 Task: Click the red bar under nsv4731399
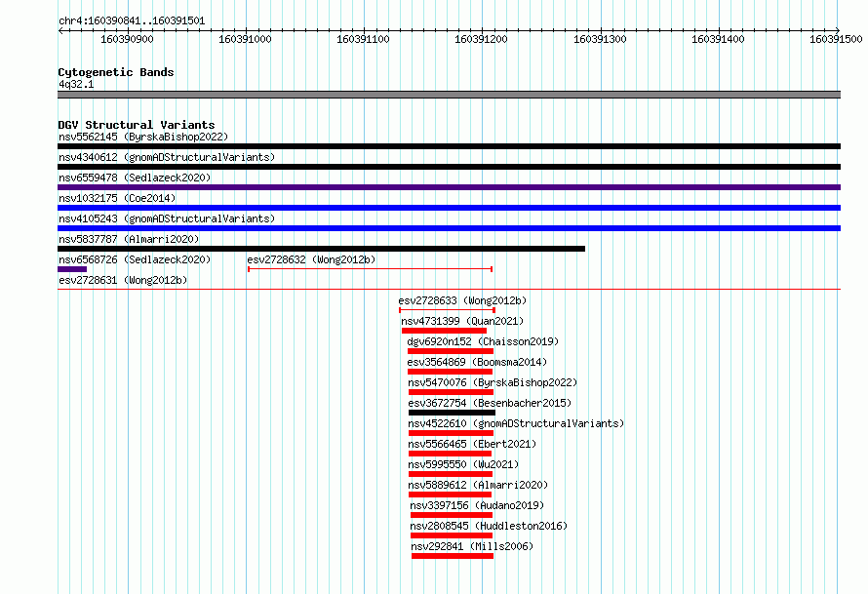click(444, 331)
